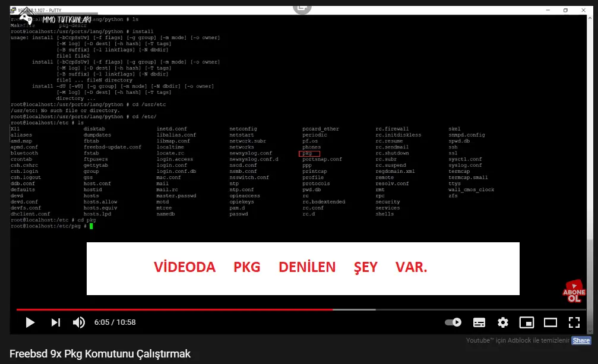Open video settings gear menu
The width and height of the screenshot is (598, 364).
[503, 322]
